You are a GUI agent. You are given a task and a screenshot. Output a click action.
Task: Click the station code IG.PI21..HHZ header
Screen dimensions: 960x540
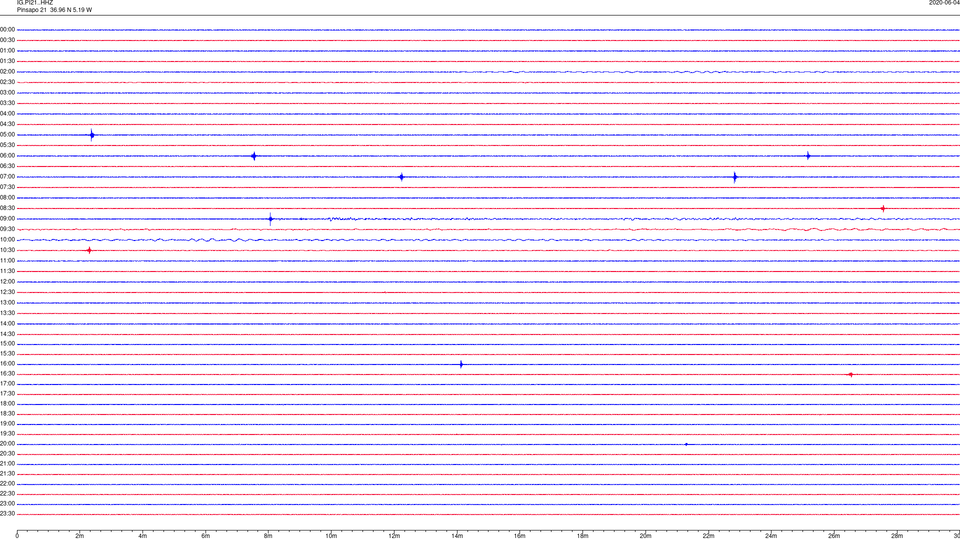click(35, 2)
